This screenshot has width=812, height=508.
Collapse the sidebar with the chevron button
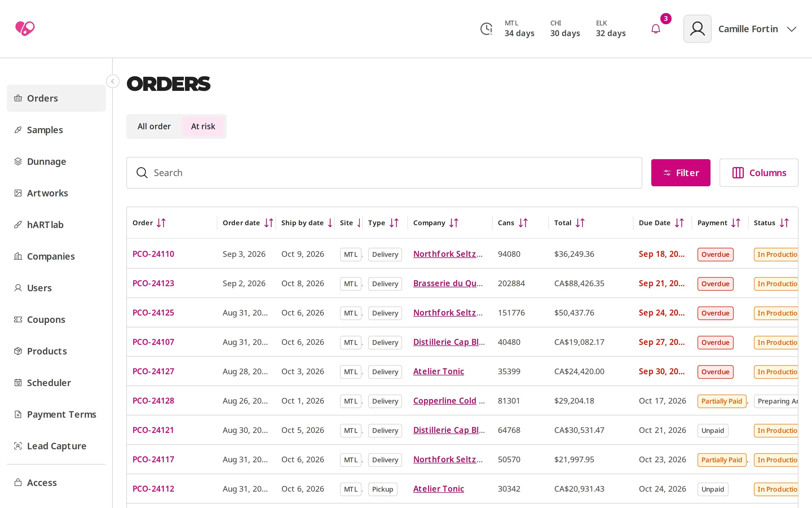point(113,81)
